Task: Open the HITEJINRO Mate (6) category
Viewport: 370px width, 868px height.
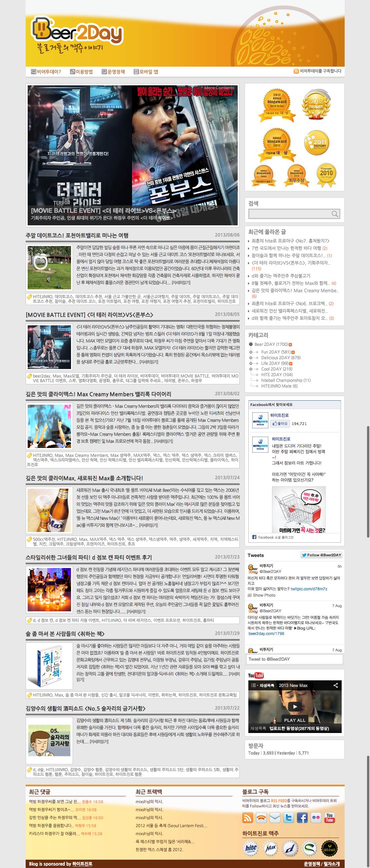Action: [x=279, y=386]
